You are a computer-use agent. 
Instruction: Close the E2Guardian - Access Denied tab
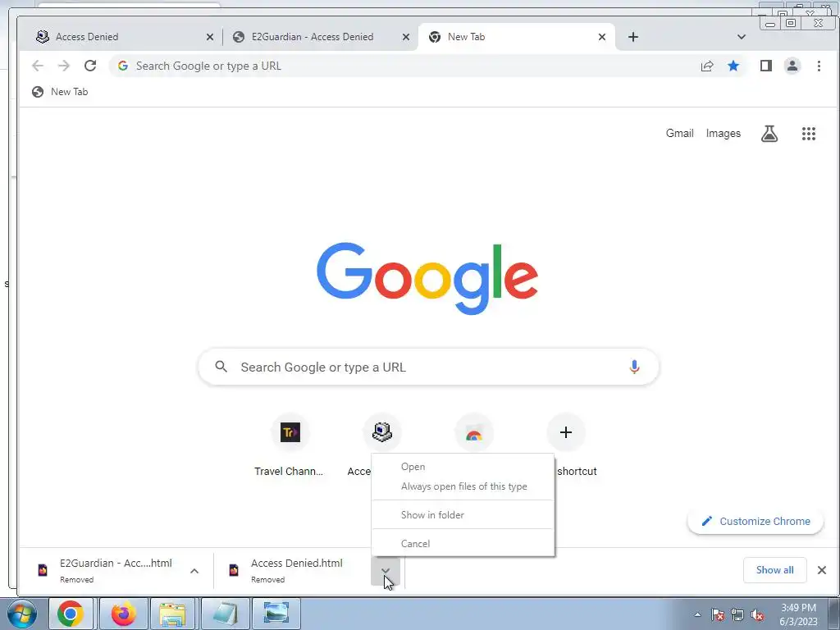tap(406, 37)
